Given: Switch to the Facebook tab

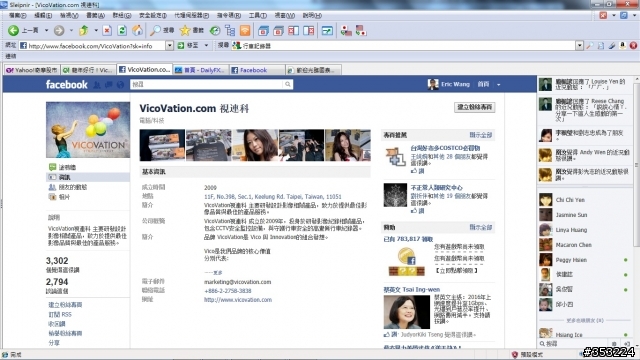Looking at the screenshot, I should pos(257,70).
